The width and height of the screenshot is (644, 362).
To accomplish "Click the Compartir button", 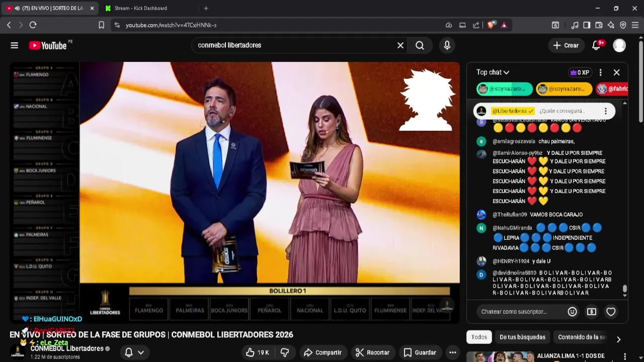I will pyautogui.click(x=323, y=352).
